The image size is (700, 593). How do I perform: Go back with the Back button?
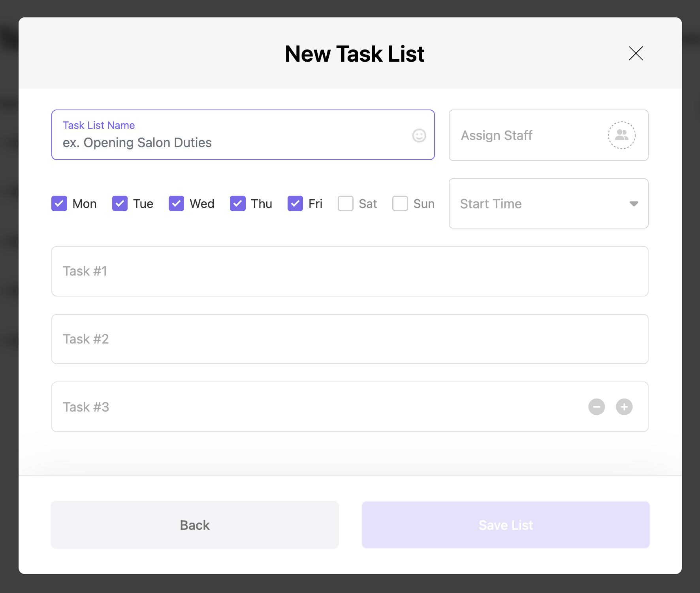click(x=195, y=525)
